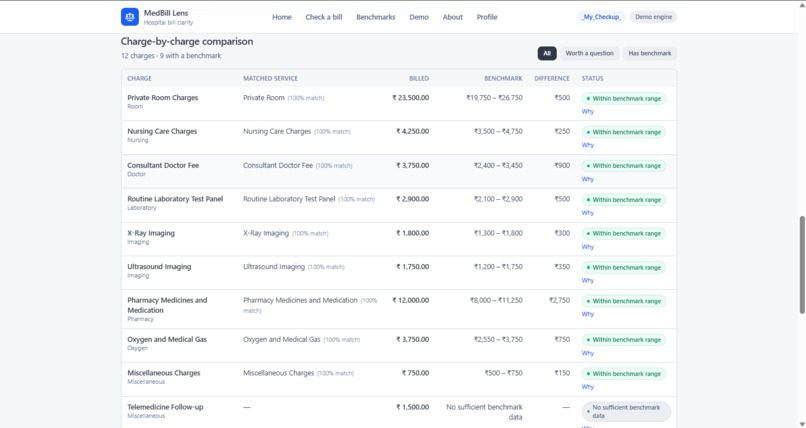Select the Telemedicine Follow-up charge name
Image resolution: width=806 pixels, height=428 pixels.
pyautogui.click(x=166, y=407)
